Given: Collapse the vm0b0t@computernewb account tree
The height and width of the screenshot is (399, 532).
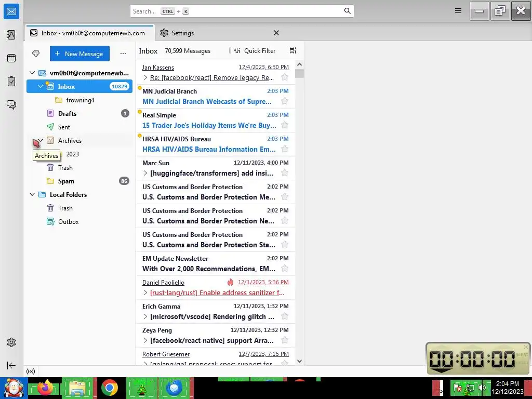Looking at the screenshot, I should [32, 73].
